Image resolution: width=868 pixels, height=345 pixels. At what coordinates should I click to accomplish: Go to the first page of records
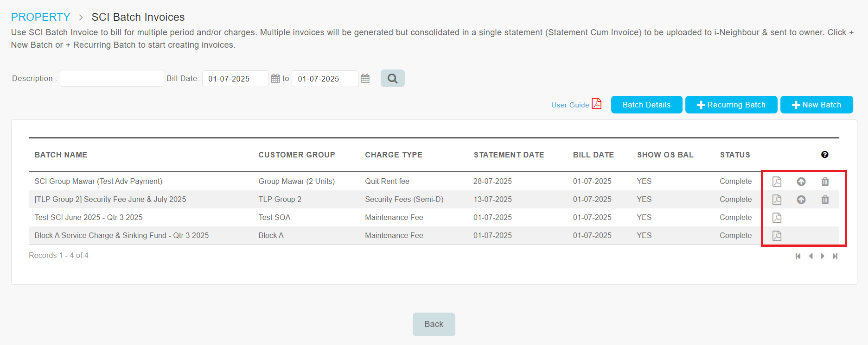point(798,256)
